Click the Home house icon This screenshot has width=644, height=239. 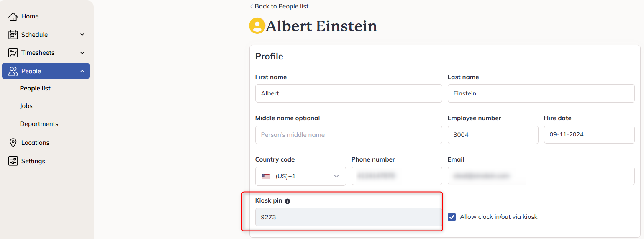(x=13, y=16)
